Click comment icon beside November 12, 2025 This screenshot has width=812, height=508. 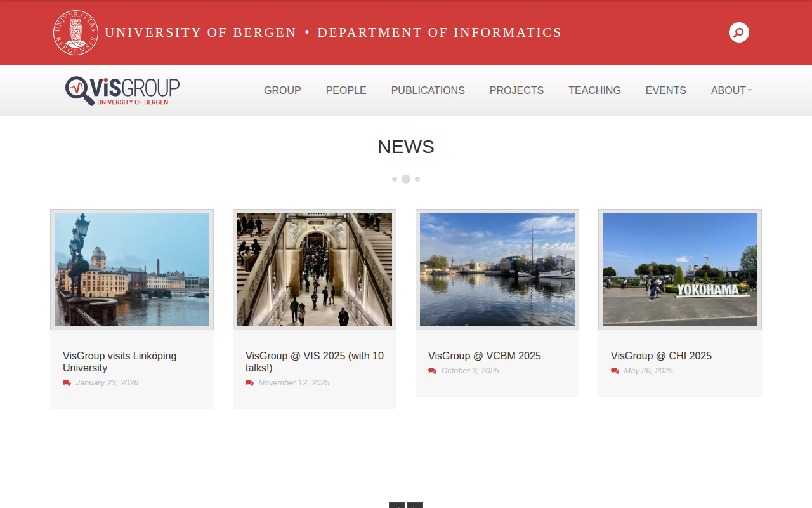249,383
